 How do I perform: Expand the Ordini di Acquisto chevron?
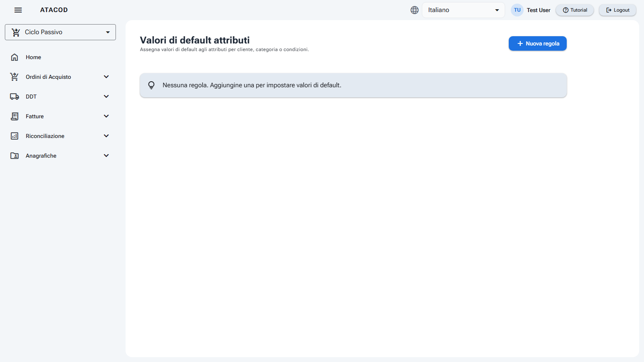(x=106, y=77)
